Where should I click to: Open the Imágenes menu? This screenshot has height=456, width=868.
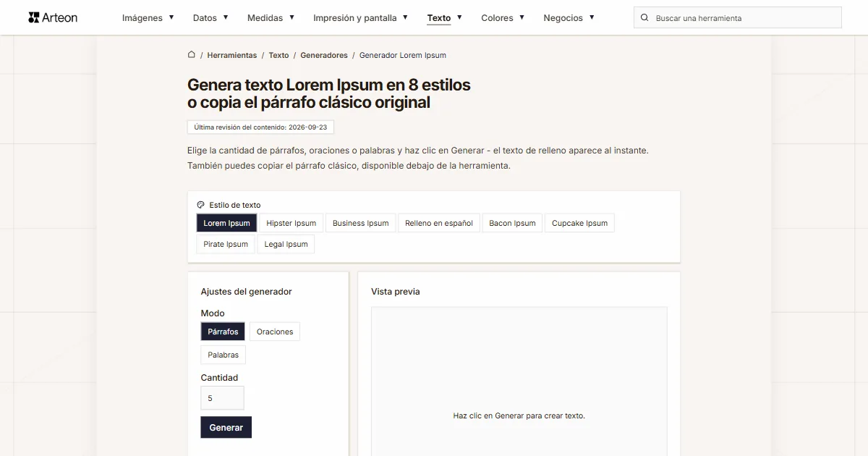(148, 17)
